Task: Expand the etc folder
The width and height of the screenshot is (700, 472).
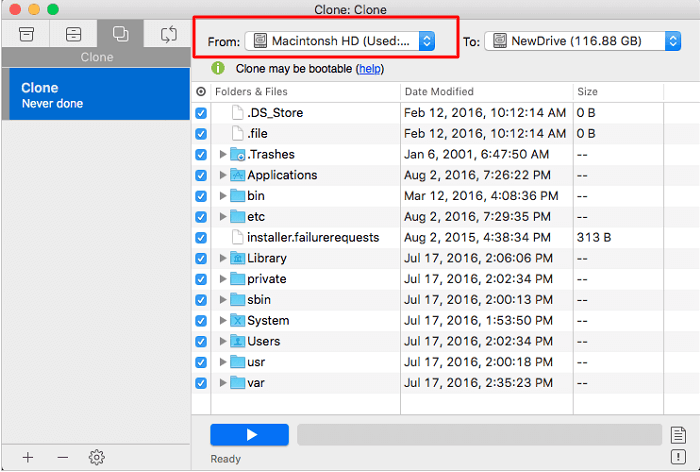Action: (x=223, y=217)
